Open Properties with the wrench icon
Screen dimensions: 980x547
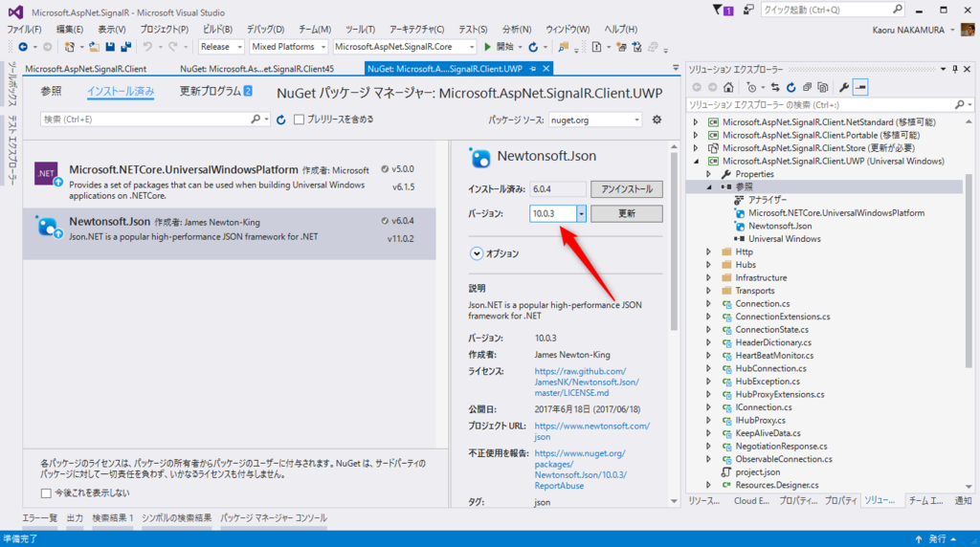click(x=844, y=87)
